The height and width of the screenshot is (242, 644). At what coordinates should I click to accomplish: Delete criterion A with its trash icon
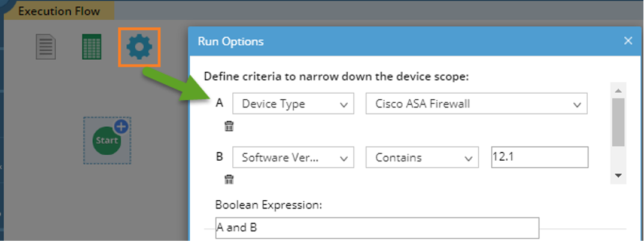click(x=229, y=126)
